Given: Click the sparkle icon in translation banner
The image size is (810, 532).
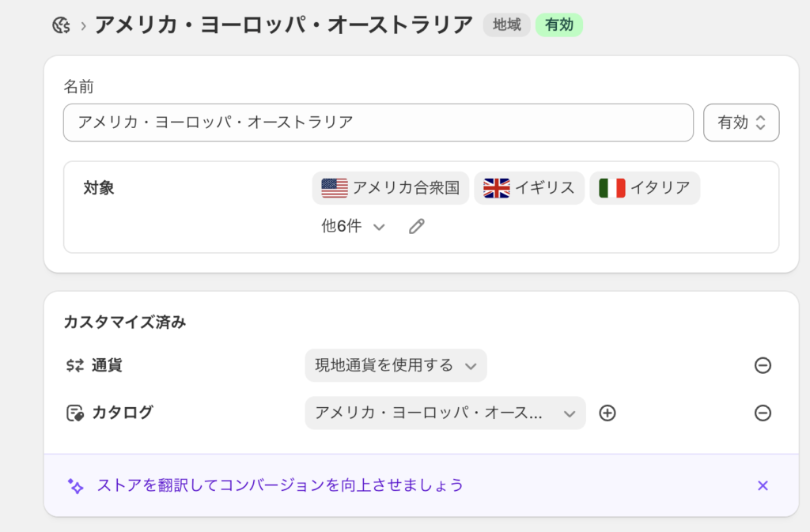Looking at the screenshot, I should (75, 485).
